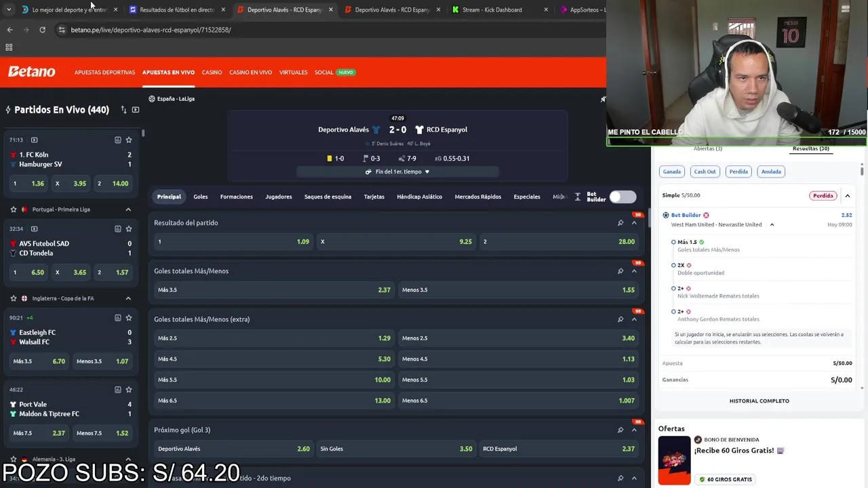868x488 pixels.
Task: Open the browser tab list dropdown arrow
Action: tap(9, 9)
